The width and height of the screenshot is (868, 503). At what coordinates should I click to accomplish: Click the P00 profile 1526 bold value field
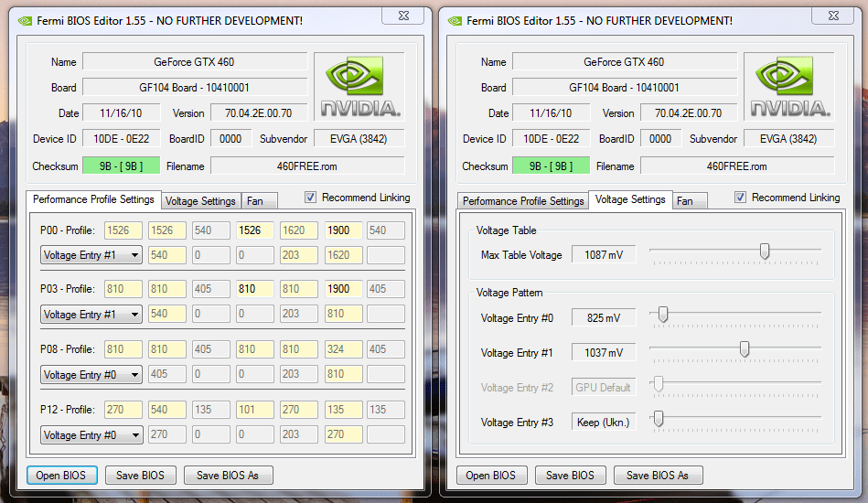tap(254, 230)
